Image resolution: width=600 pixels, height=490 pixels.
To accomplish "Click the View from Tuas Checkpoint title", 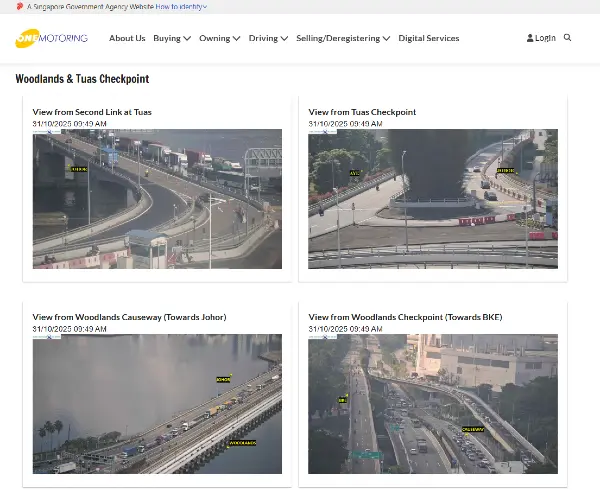I will 362,112.
